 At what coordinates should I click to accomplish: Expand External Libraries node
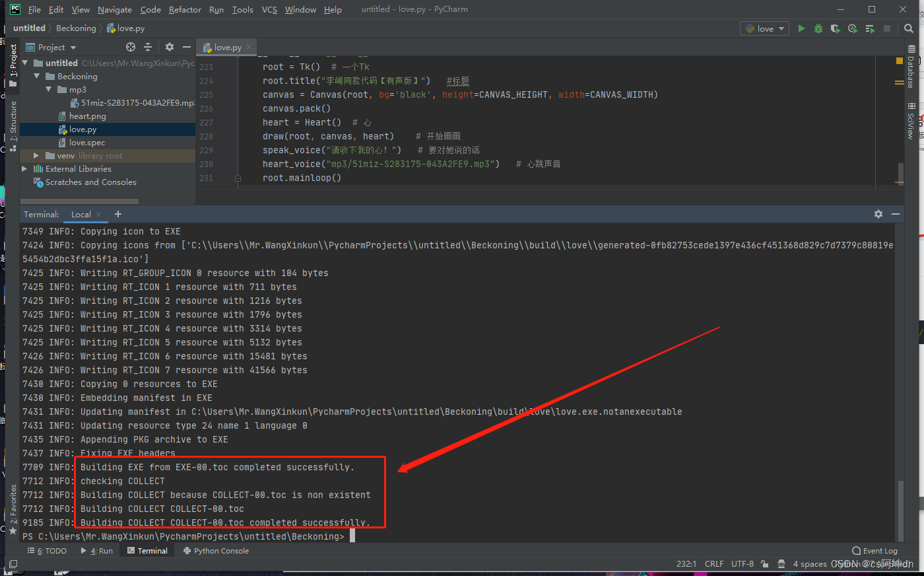(x=25, y=168)
